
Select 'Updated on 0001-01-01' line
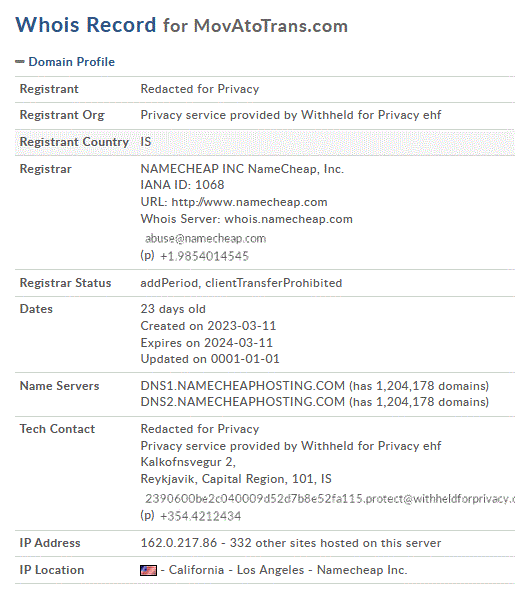click(x=210, y=359)
